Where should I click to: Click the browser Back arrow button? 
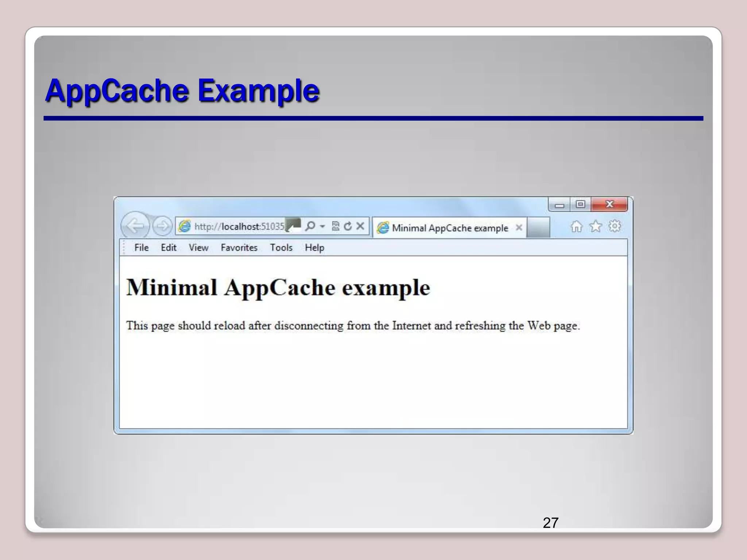[135, 226]
